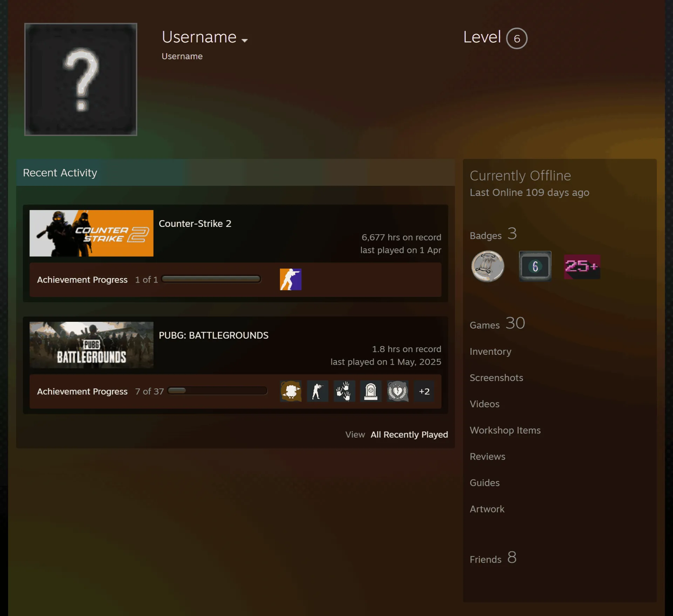Image resolution: width=673 pixels, height=616 pixels.
Task: Open the Reviews page
Action: [488, 456]
